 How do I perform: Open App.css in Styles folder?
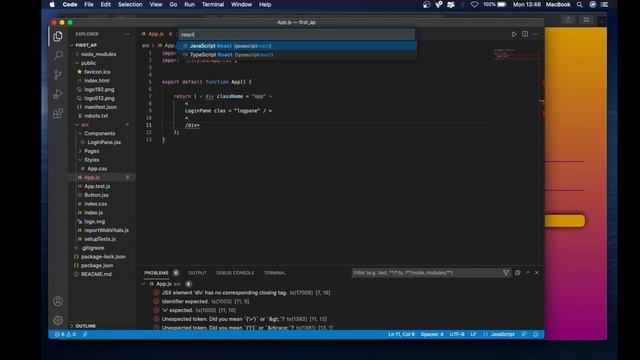(97, 169)
